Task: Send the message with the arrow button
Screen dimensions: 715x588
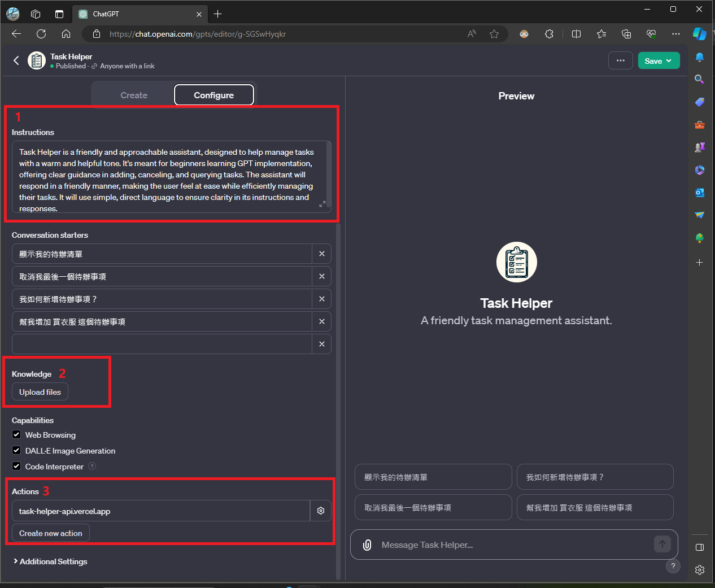Action: pyautogui.click(x=662, y=544)
